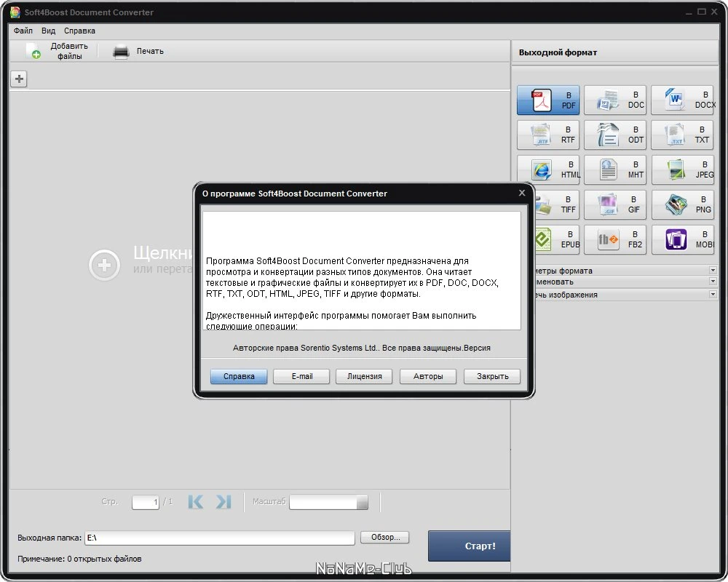Viewport: 728px width, 582px height.
Task: Go to the last page arrow
Action: click(223, 502)
